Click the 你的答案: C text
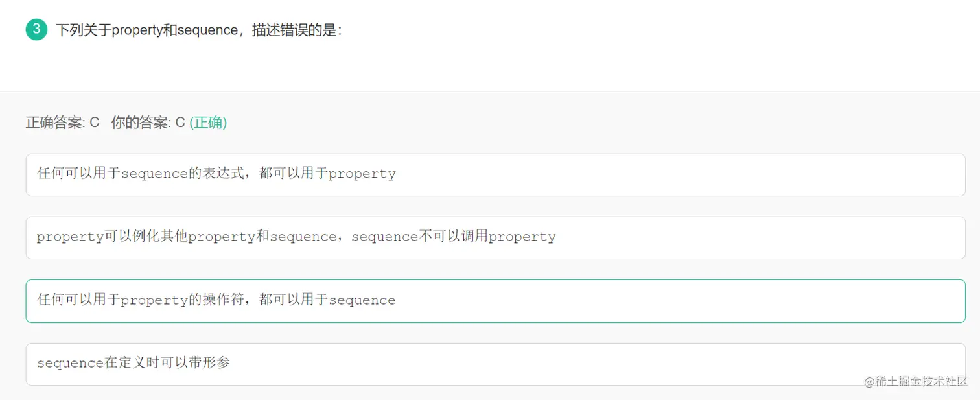 pos(148,123)
